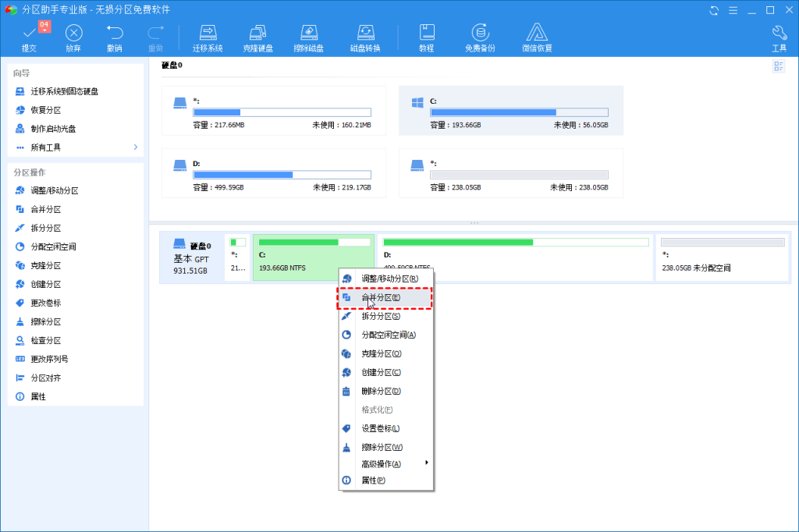This screenshot has height=532, width=799.
Task: Choose 合并分区(E) from the context menu
Action: click(385, 298)
